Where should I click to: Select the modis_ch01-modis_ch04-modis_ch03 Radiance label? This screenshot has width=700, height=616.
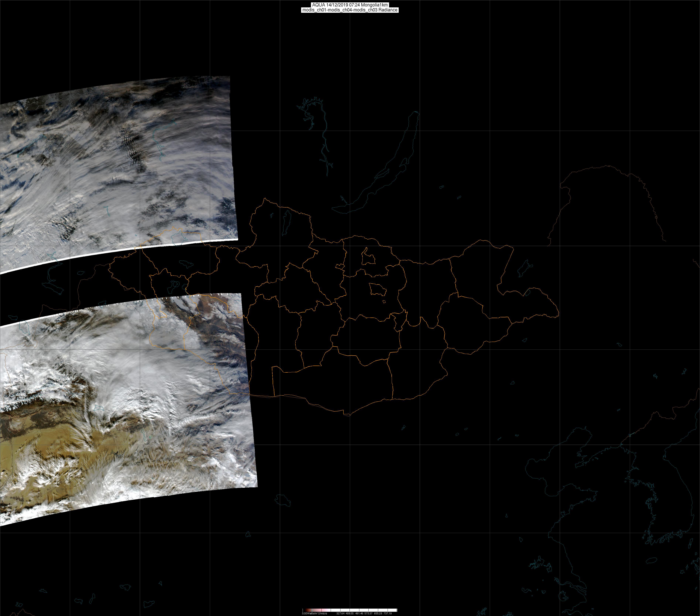(x=350, y=10)
